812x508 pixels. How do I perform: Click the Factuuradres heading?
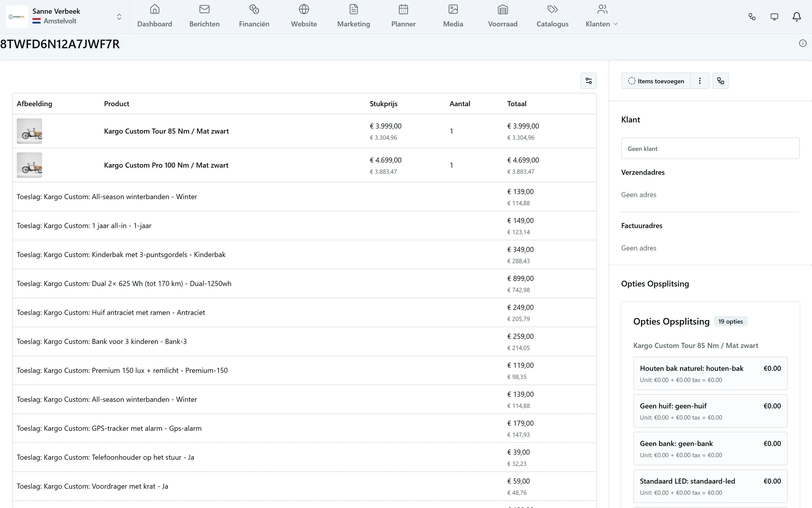click(641, 226)
